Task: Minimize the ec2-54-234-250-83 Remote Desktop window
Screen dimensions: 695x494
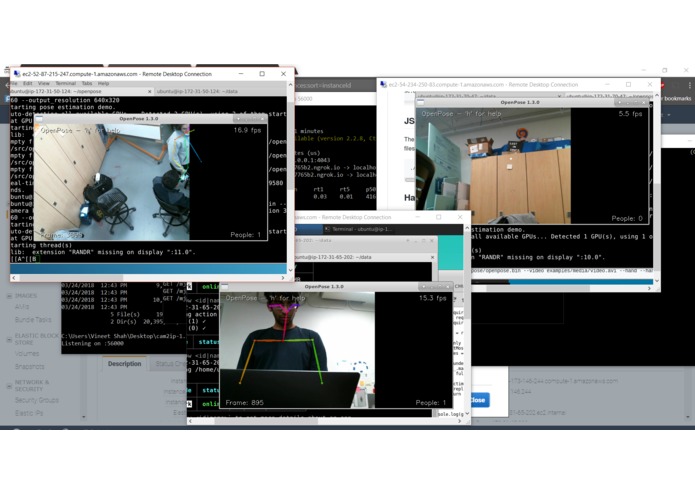Action: (x=607, y=84)
